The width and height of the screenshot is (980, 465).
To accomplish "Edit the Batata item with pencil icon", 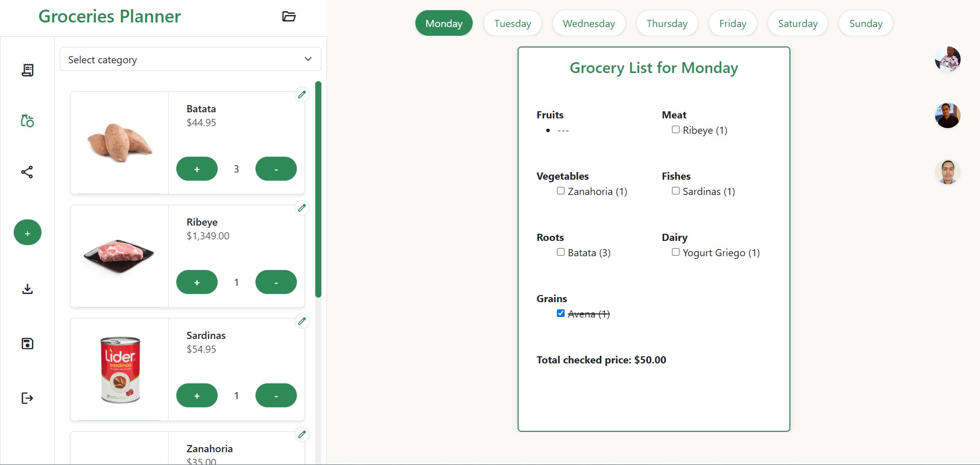I will tap(302, 94).
